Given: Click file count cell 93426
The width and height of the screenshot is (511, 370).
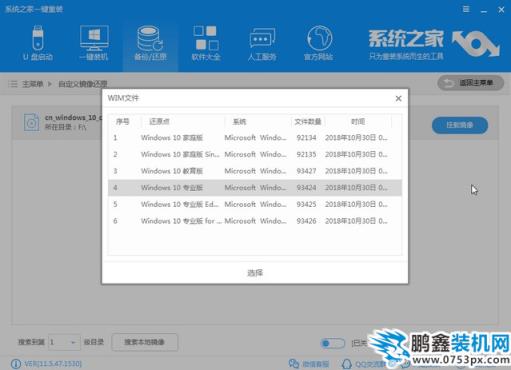Looking at the screenshot, I should pos(306,221).
